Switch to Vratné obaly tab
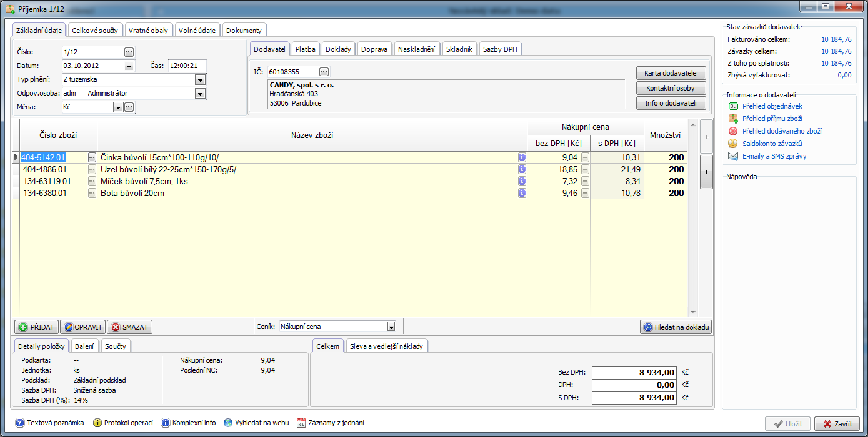This screenshot has height=437, width=868. [148, 31]
